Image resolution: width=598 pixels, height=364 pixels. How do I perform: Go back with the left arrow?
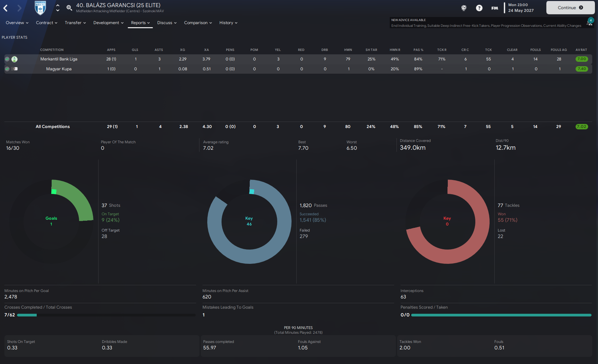pos(5,8)
